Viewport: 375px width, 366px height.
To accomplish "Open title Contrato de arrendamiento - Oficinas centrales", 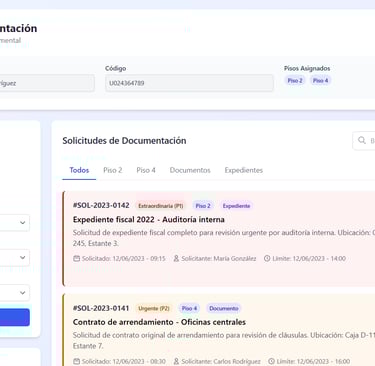I will point(159,322).
